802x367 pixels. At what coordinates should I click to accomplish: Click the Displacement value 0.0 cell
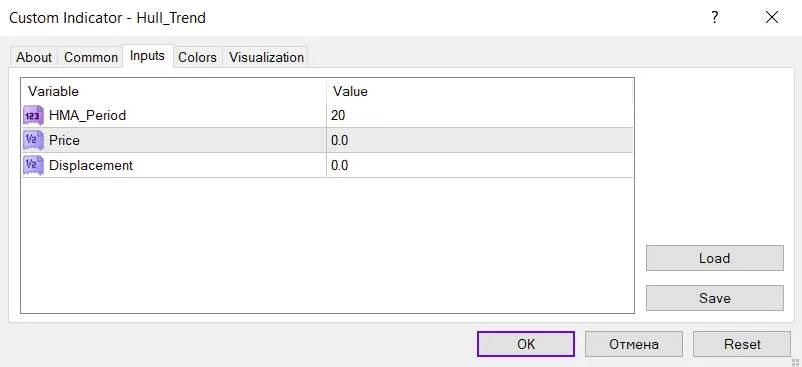480,165
